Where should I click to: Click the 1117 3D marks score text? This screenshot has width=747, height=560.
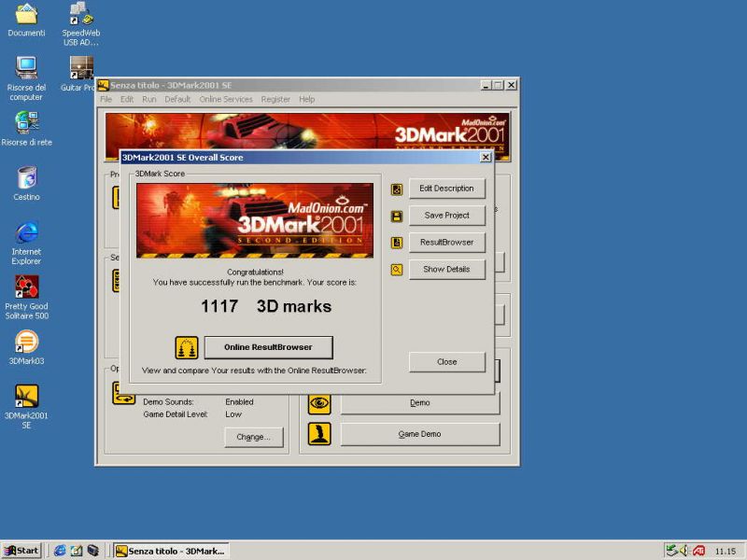tap(266, 306)
